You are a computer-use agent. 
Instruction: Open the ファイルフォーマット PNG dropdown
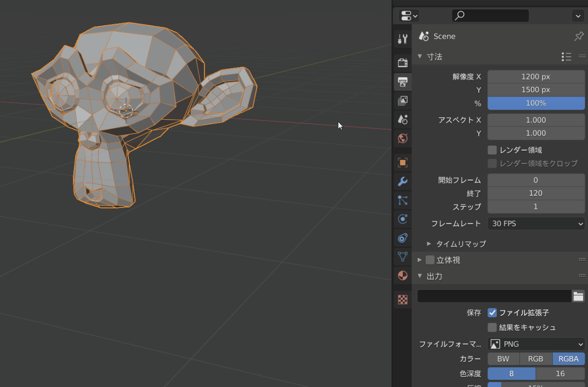click(x=536, y=344)
